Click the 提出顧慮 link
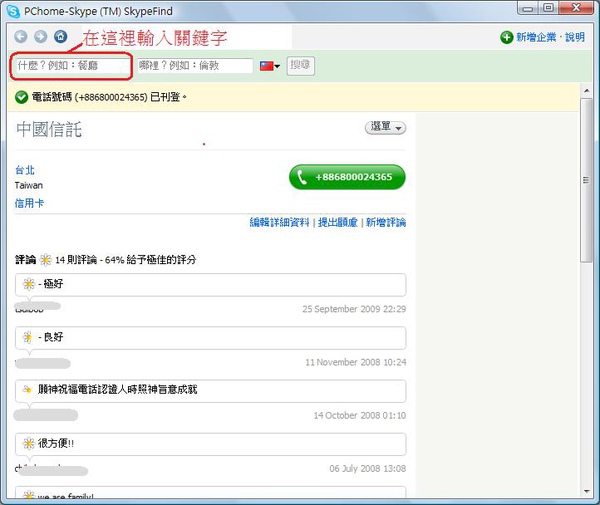 coord(338,222)
